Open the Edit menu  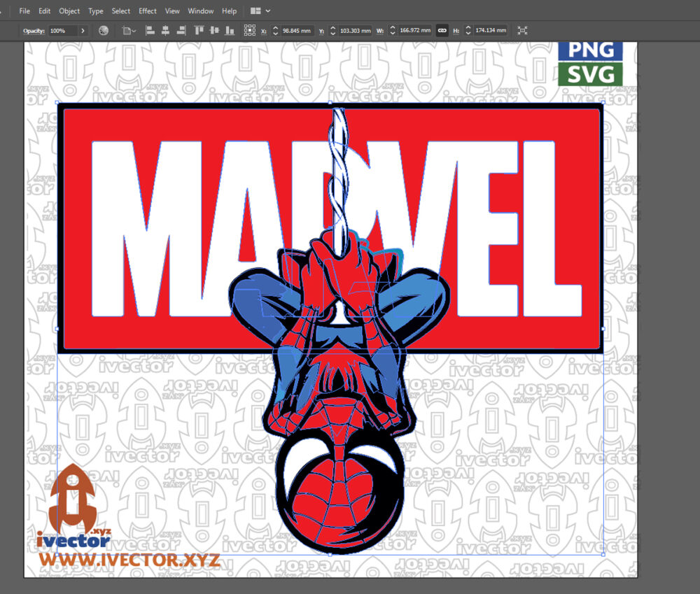44,10
